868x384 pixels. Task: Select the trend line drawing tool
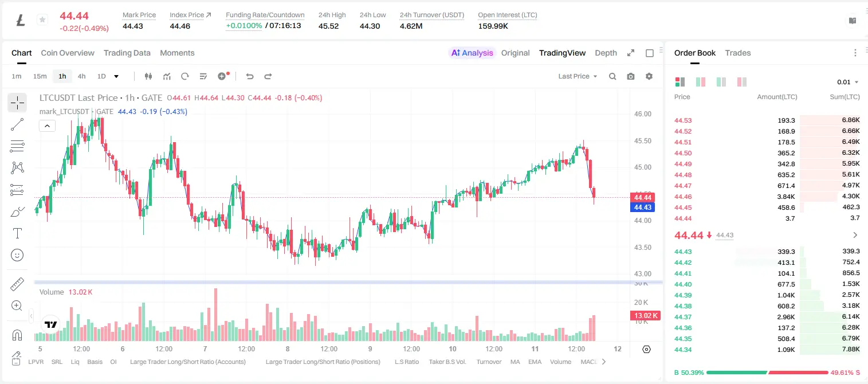(17, 124)
